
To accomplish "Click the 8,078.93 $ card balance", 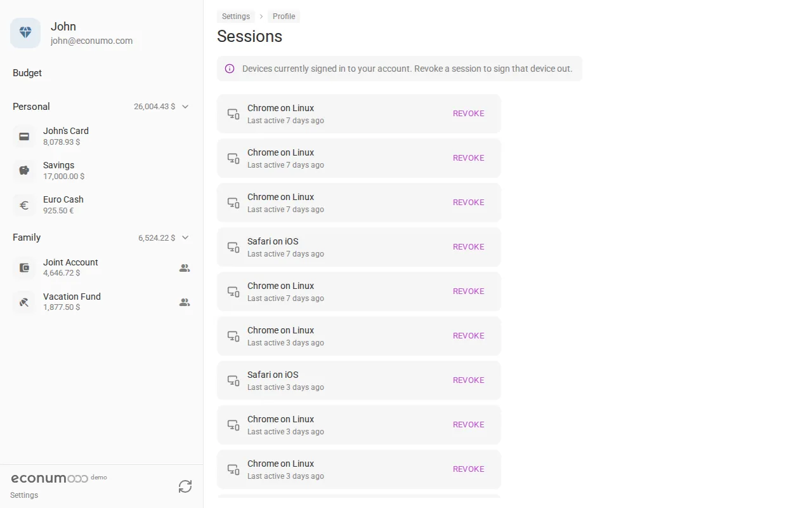I will coord(62,142).
